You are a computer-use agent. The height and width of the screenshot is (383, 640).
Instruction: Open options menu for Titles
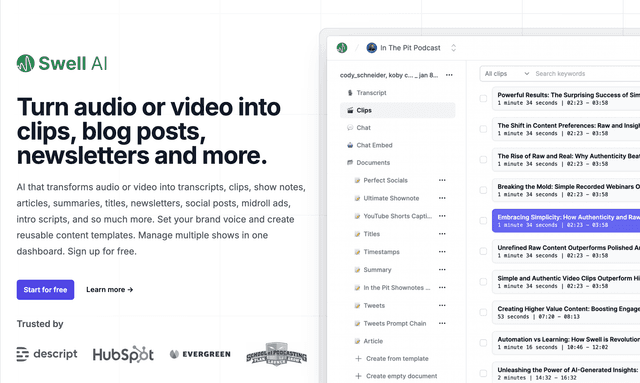pos(442,234)
